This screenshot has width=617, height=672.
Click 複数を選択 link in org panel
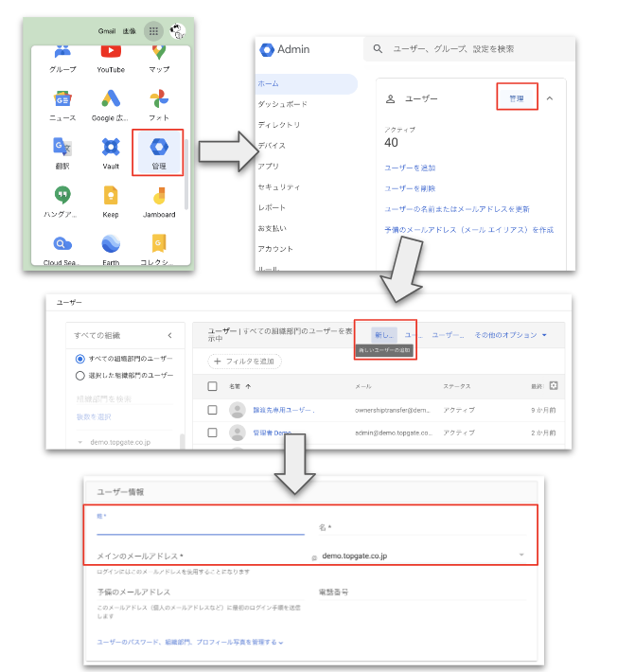[x=94, y=417]
